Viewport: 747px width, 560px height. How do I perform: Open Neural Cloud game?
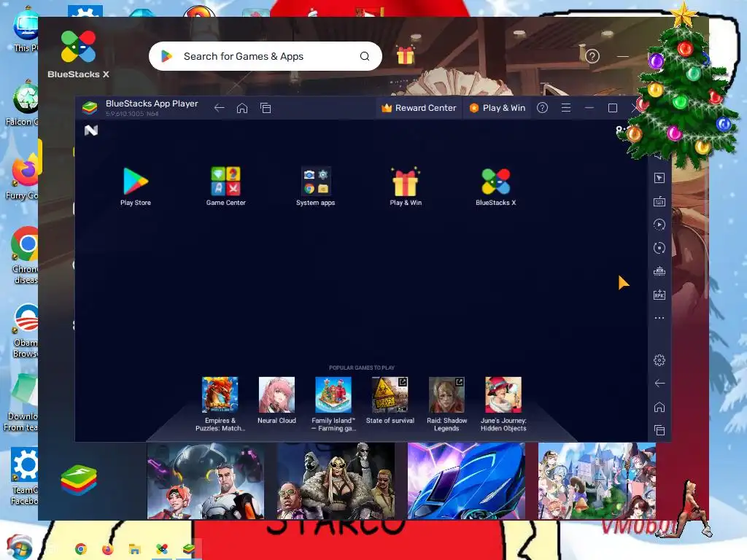(x=276, y=394)
